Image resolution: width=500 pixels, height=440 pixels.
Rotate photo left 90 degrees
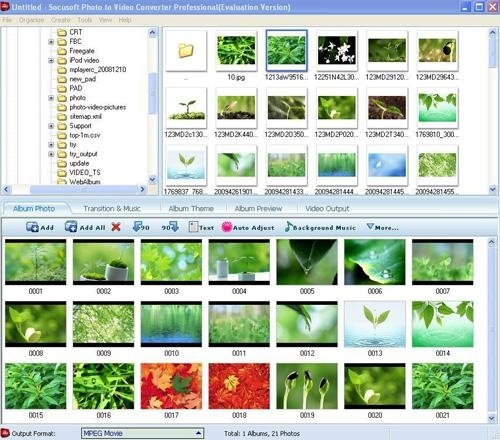141,227
